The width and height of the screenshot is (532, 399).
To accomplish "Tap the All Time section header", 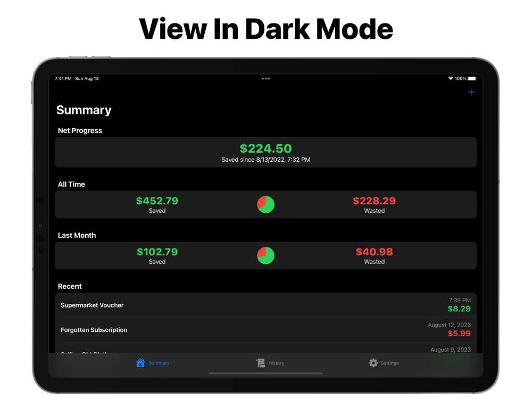I will coord(72,184).
